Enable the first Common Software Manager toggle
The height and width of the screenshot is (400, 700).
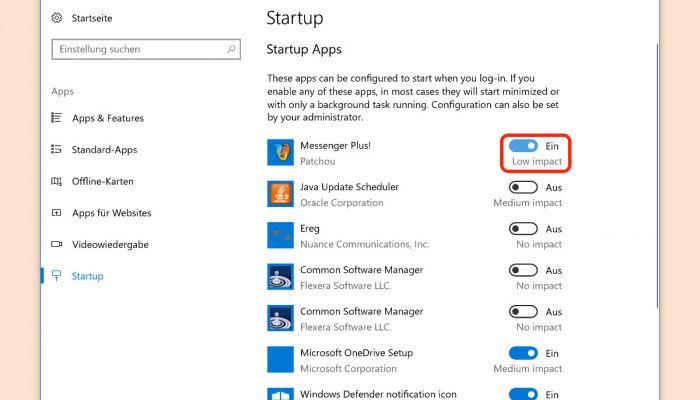(523, 270)
